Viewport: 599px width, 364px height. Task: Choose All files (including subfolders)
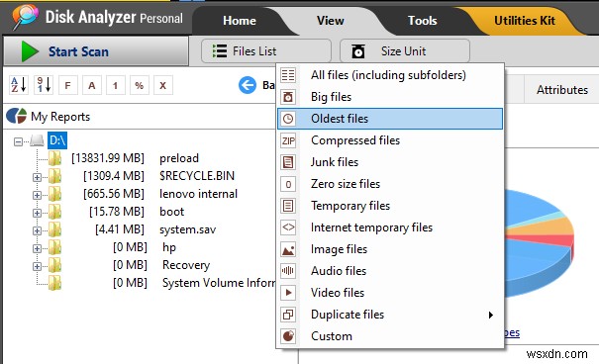(x=390, y=75)
